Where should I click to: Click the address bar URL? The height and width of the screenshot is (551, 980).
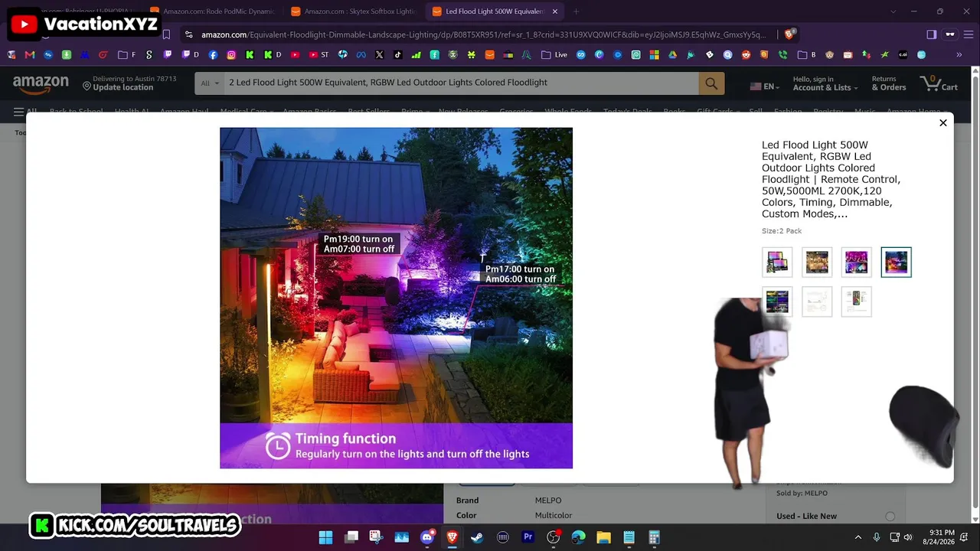482,34
